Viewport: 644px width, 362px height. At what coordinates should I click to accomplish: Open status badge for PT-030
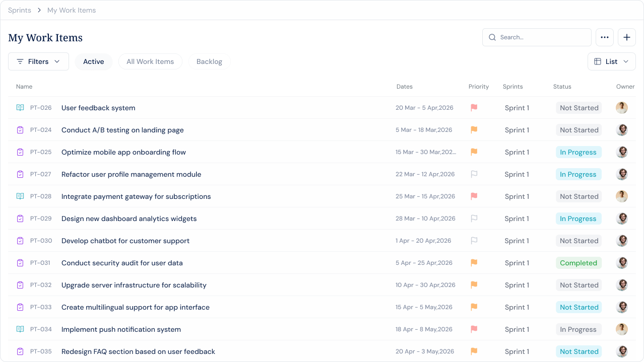579,241
